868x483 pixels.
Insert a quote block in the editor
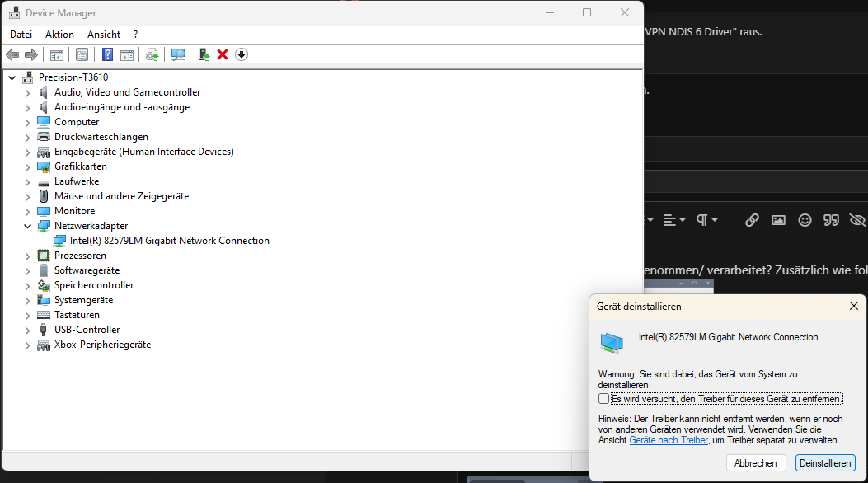831,220
